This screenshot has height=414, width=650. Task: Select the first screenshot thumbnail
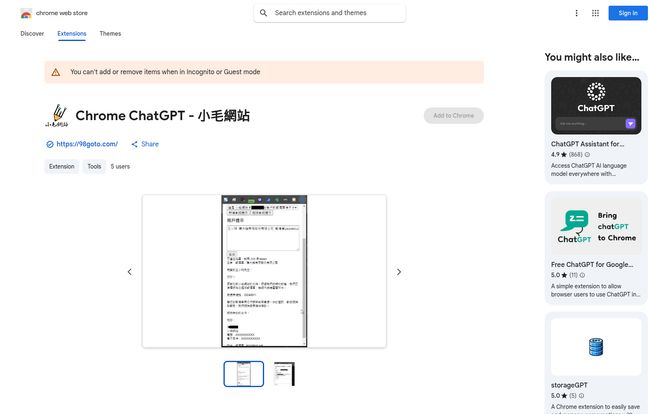[x=244, y=374]
